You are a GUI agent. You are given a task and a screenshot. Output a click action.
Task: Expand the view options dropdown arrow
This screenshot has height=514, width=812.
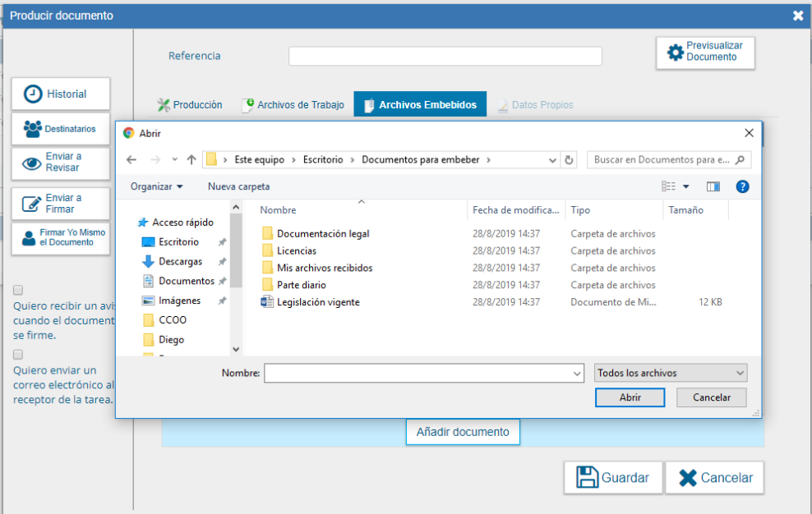point(686,187)
